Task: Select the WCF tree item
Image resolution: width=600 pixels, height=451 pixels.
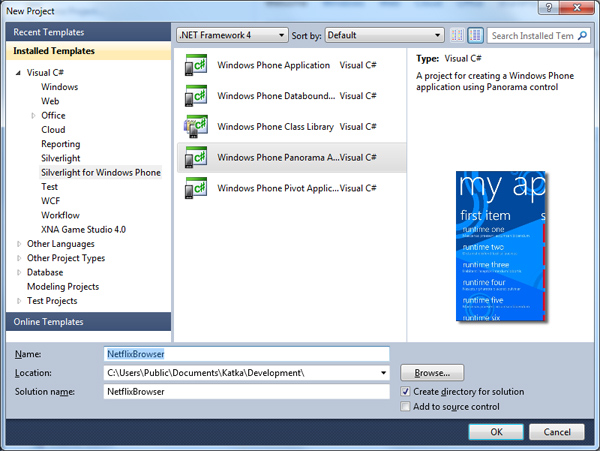Action: coord(51,201)
